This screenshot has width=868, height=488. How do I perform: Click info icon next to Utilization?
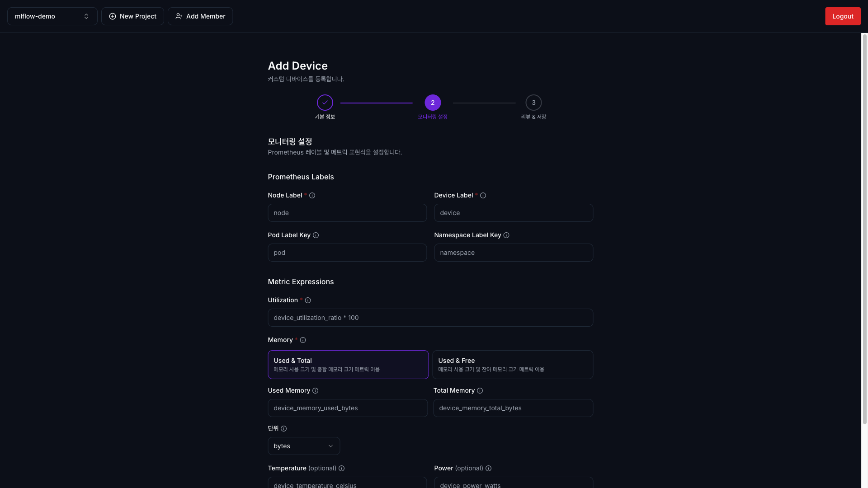pos(308,300)
